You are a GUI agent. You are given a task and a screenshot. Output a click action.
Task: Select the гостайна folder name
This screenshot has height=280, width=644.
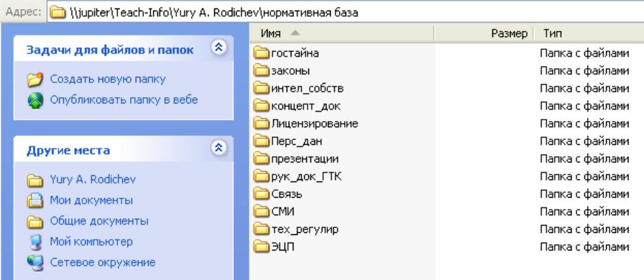pos(295,53)
